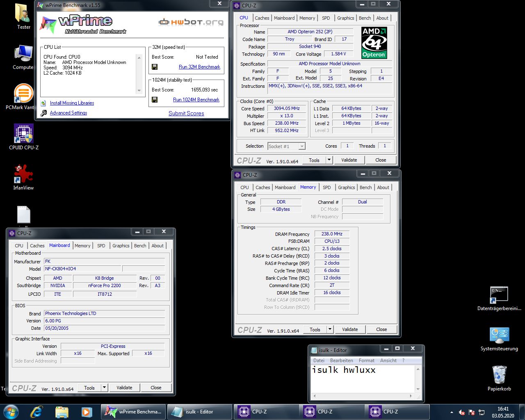The height and width of the screenshot is (420, 525).
Task: Click Close button in Mainboard CPU-Z window
Action: 156,388
